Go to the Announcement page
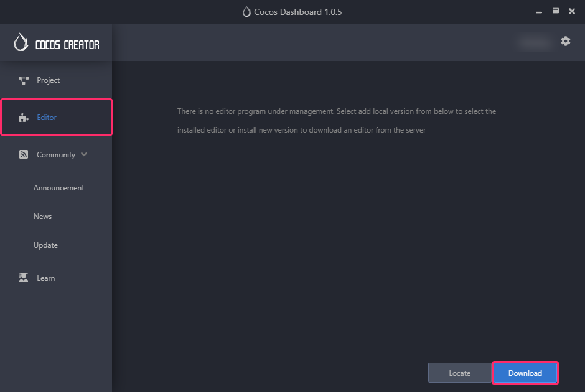 [59, 188]
